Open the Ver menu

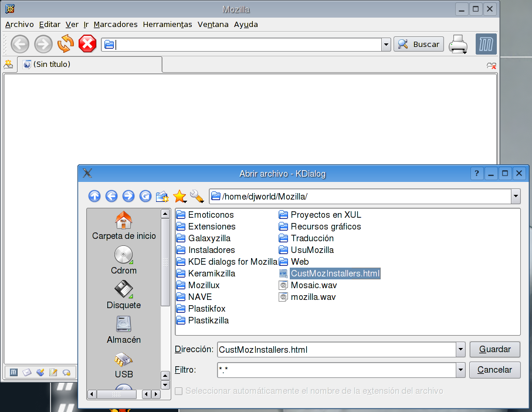point(72,25)
